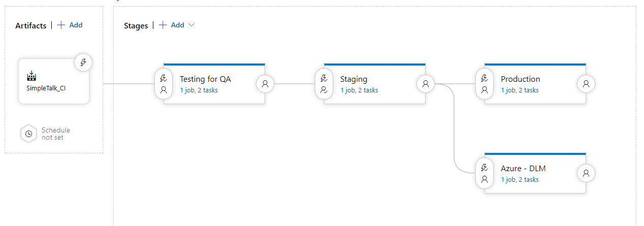Screen dimensions: 644x226
Task: Open the schedule clock icon
Action: pos(29,134)
